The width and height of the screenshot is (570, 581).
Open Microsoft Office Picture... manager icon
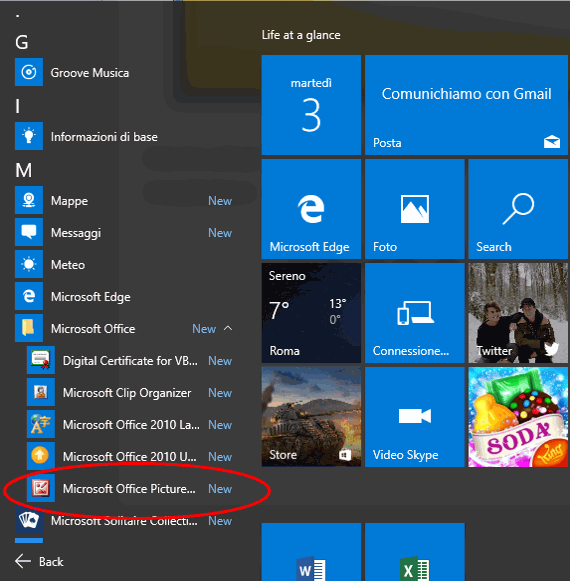41,488
